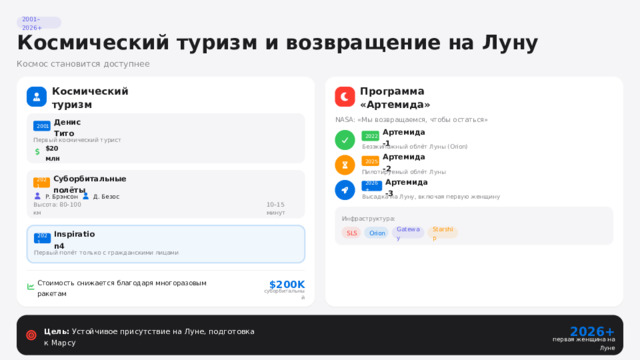
Task: Click the 2001–2026+ period pill
Action: pyautogui.click(x=39, y=23)
